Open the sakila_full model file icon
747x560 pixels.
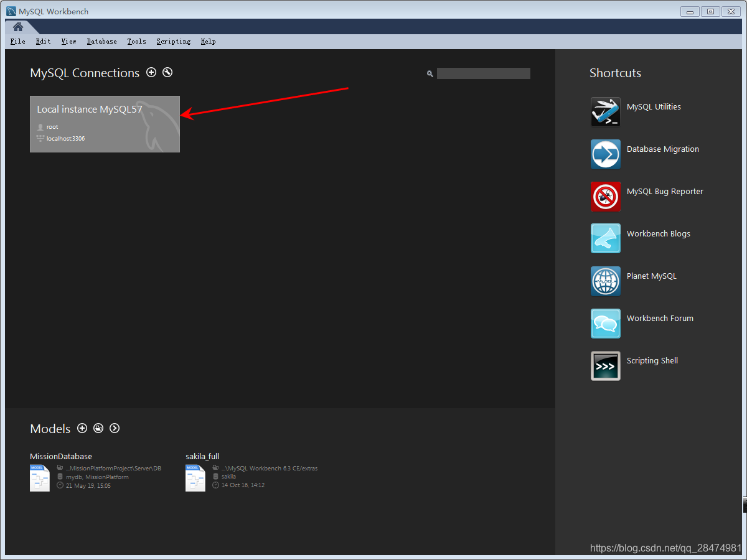(x=195, y=478)
